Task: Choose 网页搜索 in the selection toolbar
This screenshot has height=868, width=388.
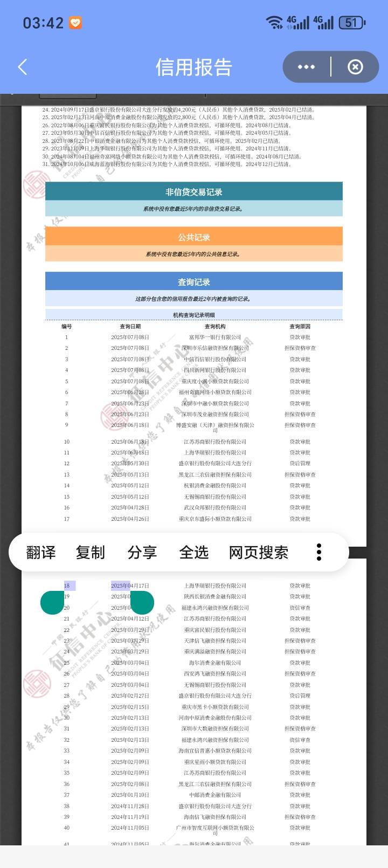Action: click(259, 552)
